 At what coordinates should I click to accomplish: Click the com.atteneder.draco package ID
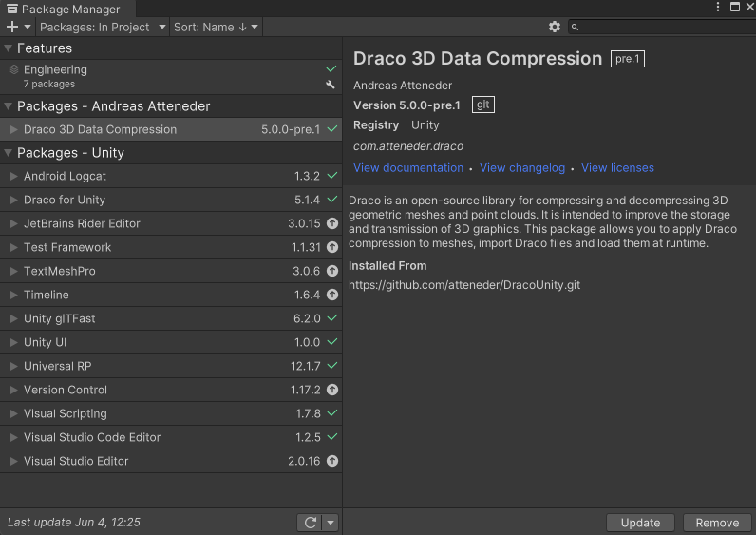pyautogui.click(x=408, y=146)
